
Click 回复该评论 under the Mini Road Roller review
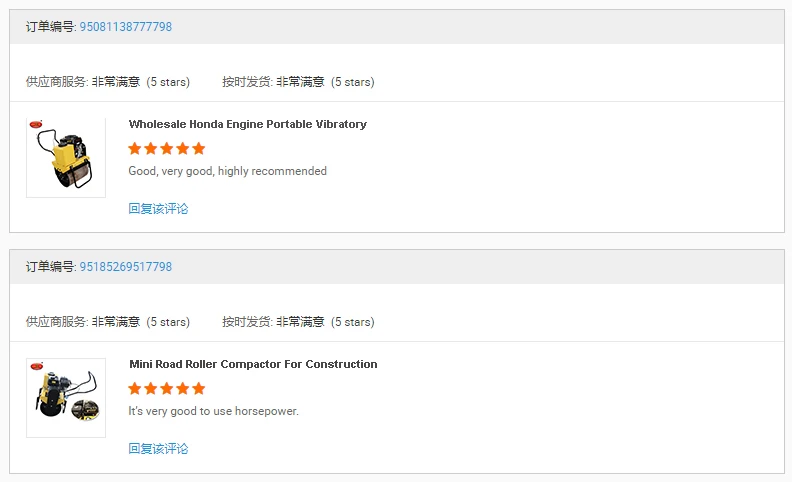(158, 449)
